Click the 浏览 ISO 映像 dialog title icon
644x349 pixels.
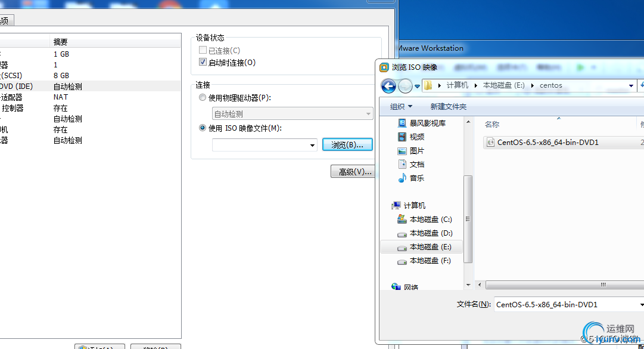[384, 67]
